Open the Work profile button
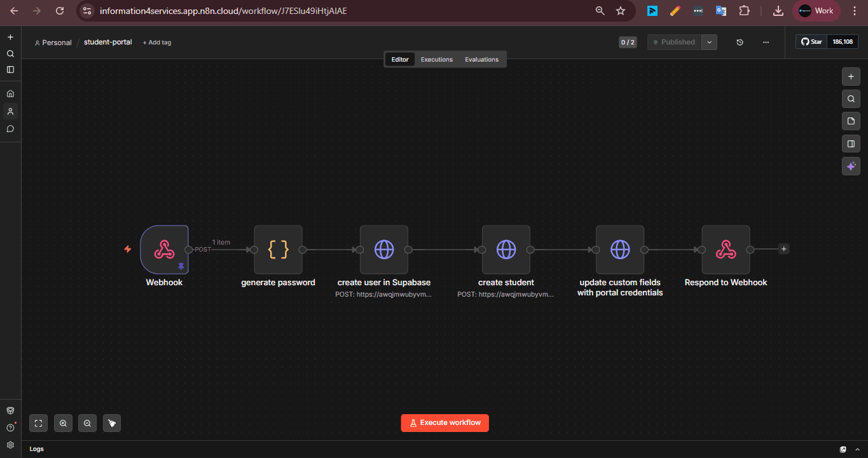 816,11
